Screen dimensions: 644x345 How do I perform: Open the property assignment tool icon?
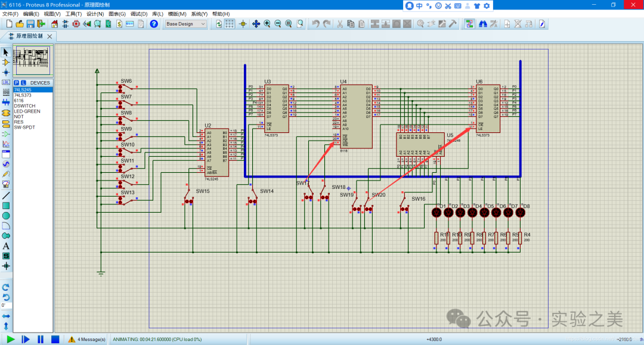(x=494, y=24)
